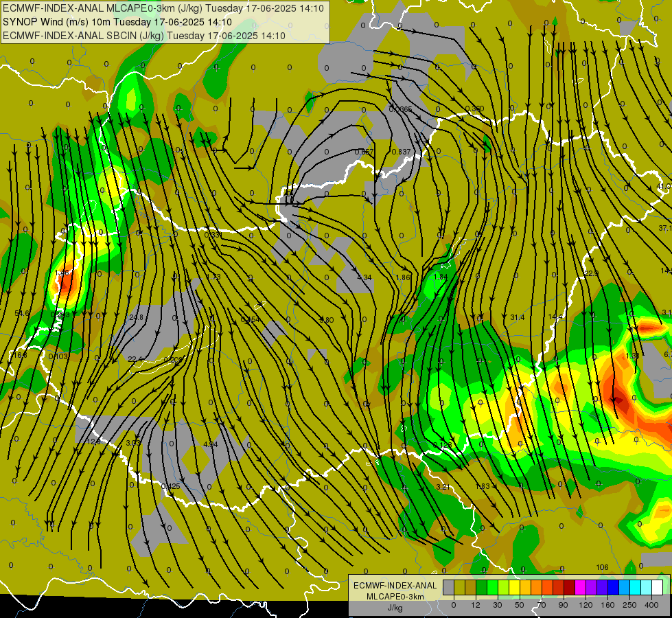This screenshot has width=672, height=618.
Task: Select the bright green legend swatch
Action: [x=492, y=587]
